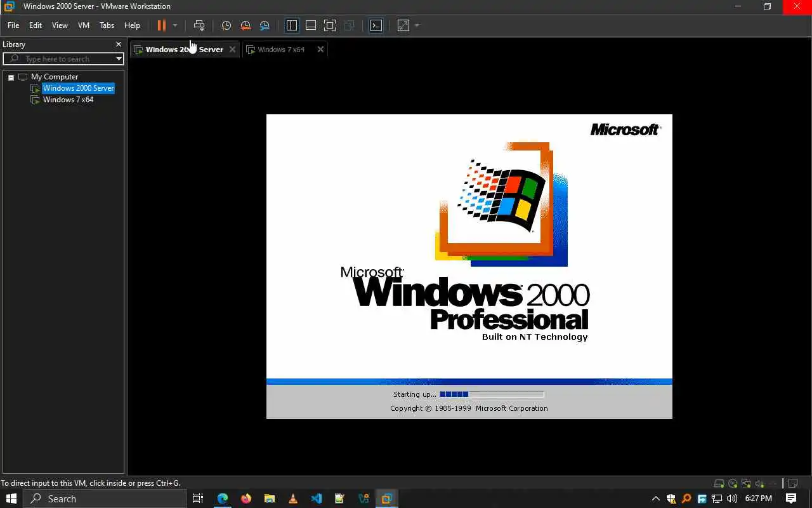This screenshot has width=812, height=508.
Task: Click the VMware Workstation taskbar icon
Action: click(386, 498)
